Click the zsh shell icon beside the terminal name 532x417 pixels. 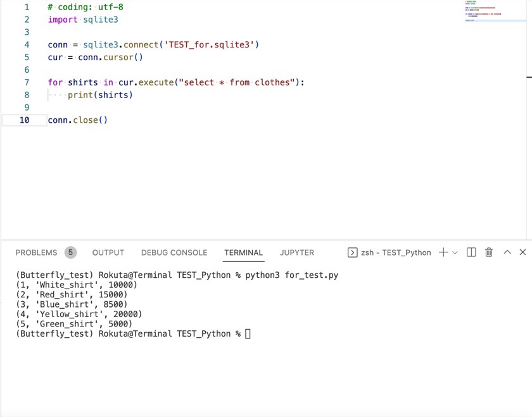[352, 252]
